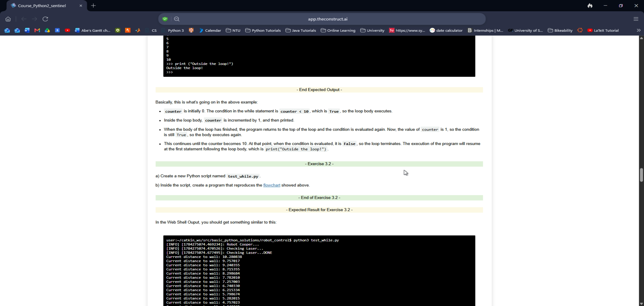Open the Word bookmark icon
This screenshot has height=306, width=644.
coord(27,30)
